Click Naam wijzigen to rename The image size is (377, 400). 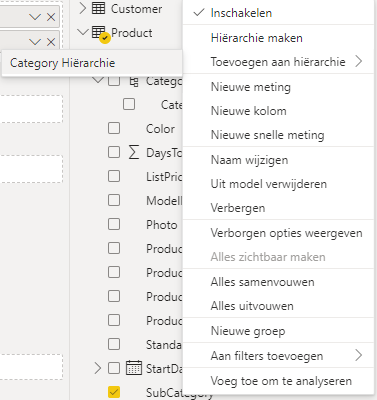249,160
